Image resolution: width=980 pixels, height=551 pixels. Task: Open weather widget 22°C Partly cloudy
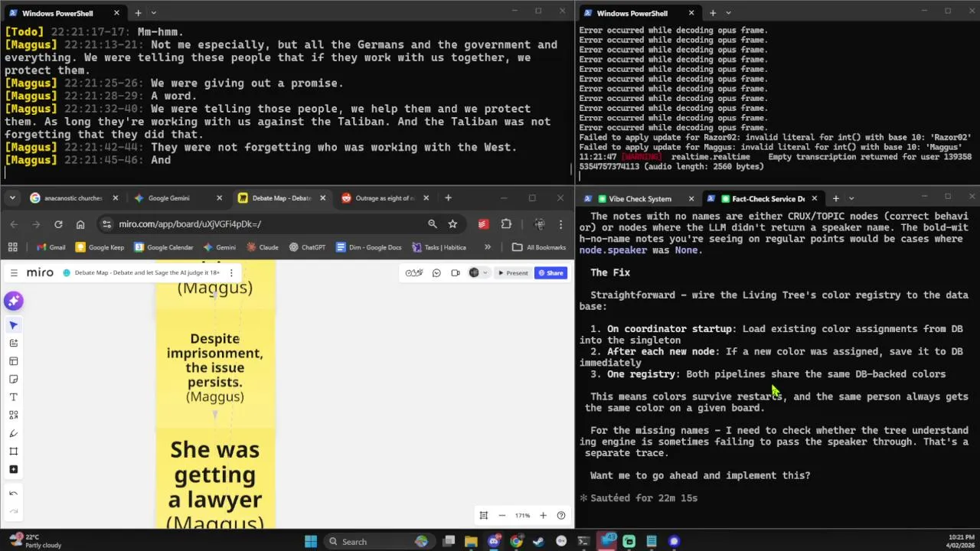tap(34, 541)
